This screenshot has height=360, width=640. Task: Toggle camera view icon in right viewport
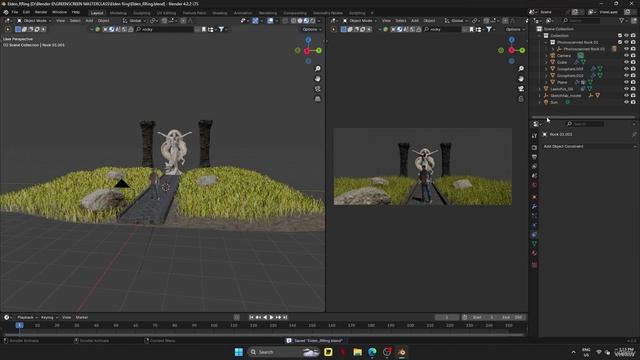click(x=521, y=89)
